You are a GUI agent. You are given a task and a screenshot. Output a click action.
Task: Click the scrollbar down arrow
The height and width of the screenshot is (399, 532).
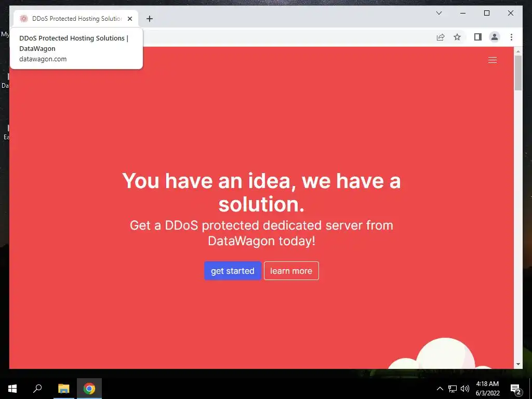(x=518, y=364)
